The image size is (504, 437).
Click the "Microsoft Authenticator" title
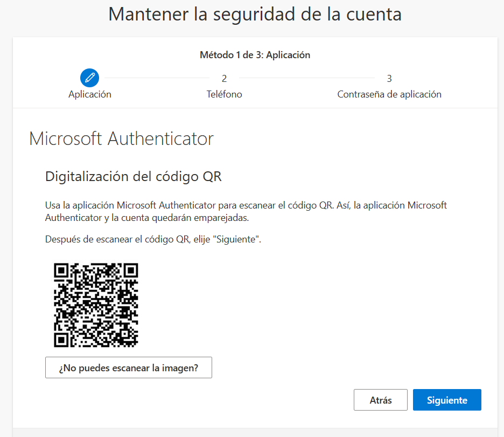point(122,138)
